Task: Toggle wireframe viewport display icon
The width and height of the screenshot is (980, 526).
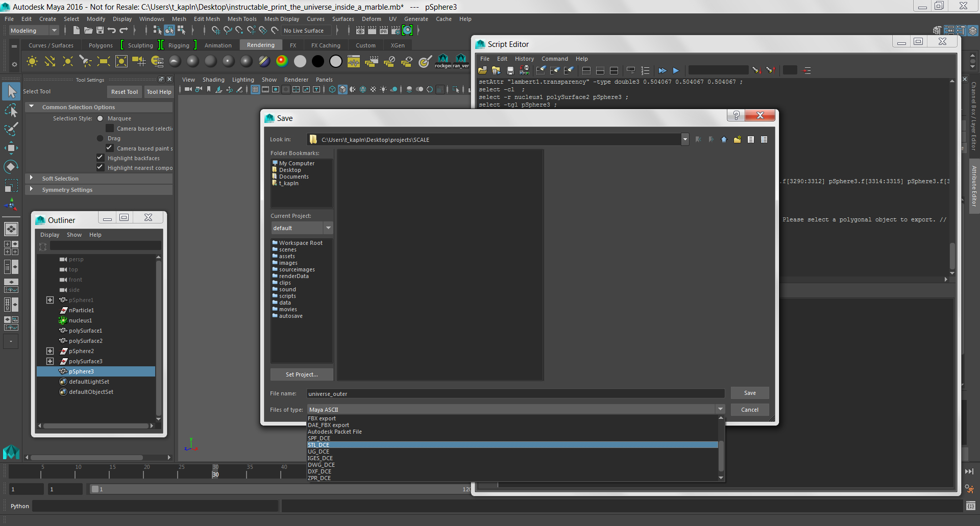Action: (x=332, y=89)
